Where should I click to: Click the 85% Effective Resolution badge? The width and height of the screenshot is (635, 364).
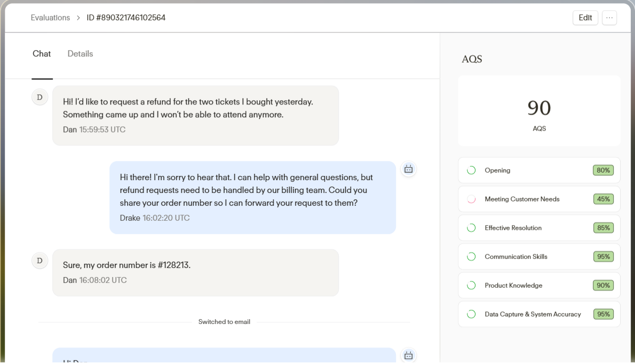pyautogui.click(x=604, y=228)
